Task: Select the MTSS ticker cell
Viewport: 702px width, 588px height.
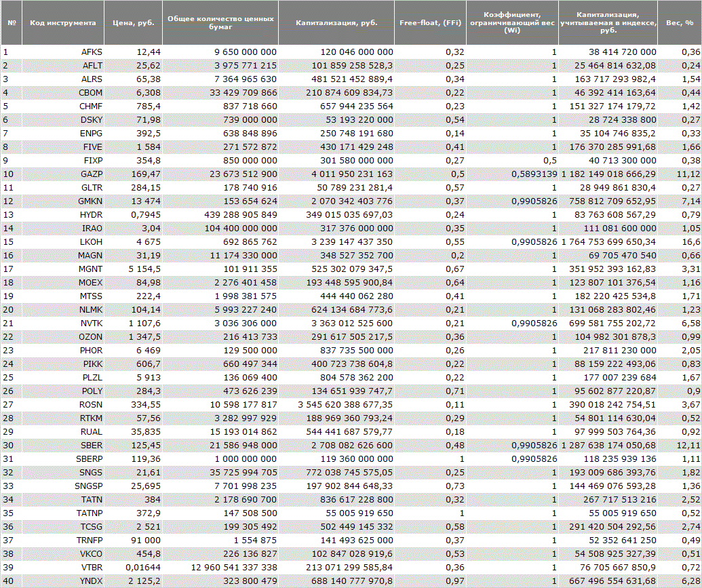Action: coord(63,296)
